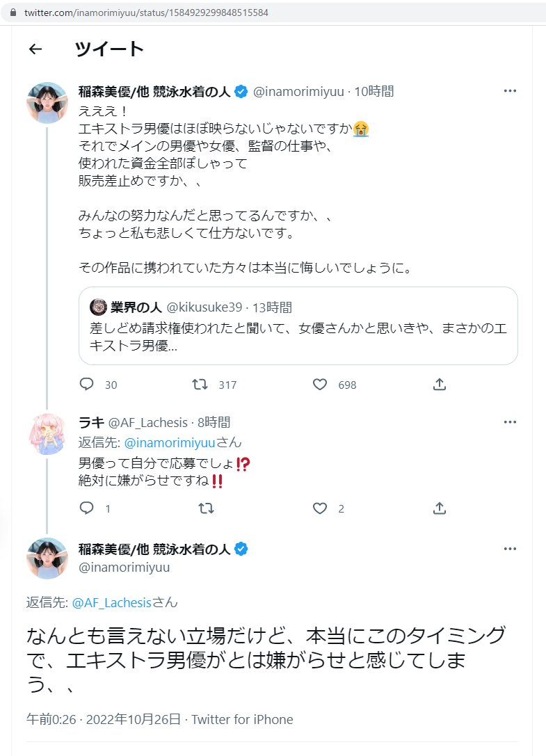Click the Twitter for iPhone source link
Image resolution: width=546 pixels, height=756 pixels.
coord(242,719)
